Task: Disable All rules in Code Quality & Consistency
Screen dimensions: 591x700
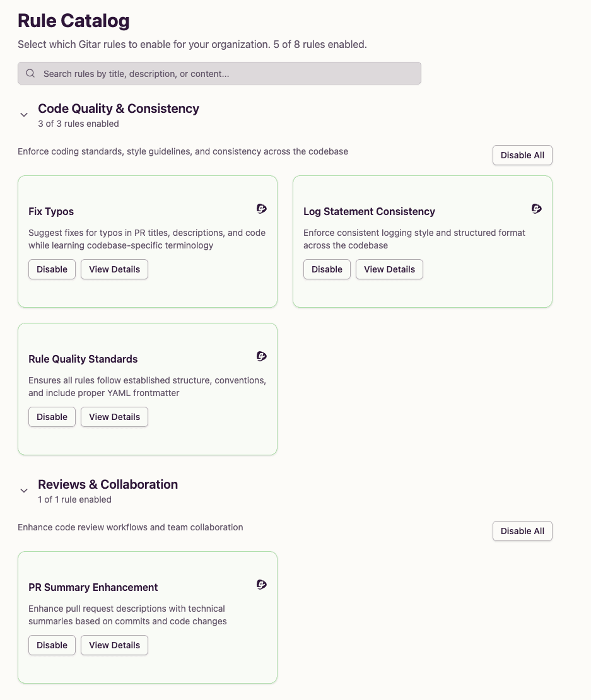Action: [522, 155]
